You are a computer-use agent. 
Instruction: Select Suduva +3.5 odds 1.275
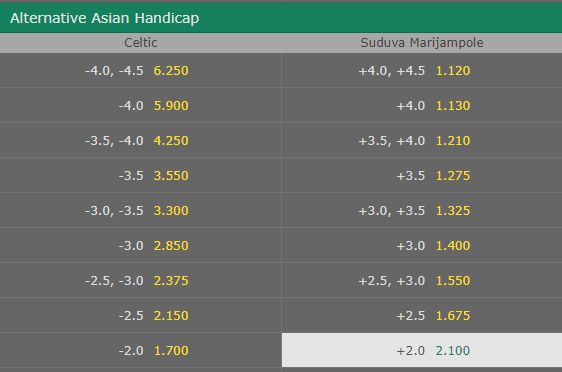point(422,176)
